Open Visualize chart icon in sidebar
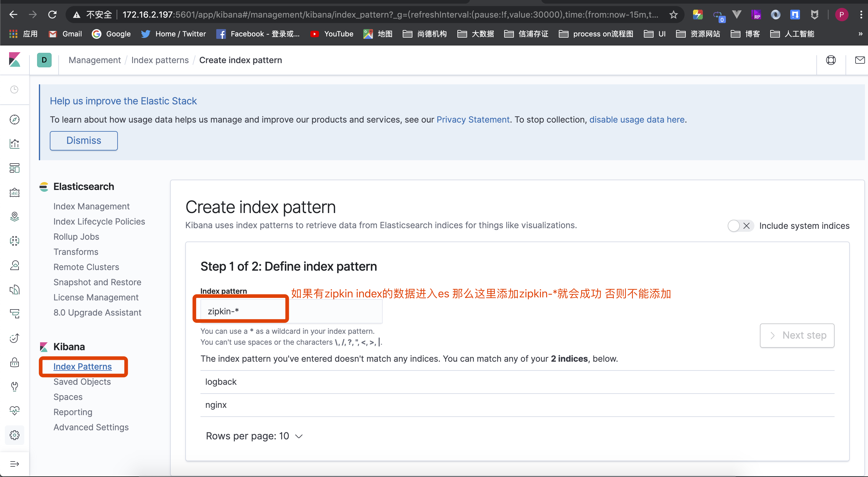Image resolution: width=868 pixels, height=477 pixels. tap(15, 144)
